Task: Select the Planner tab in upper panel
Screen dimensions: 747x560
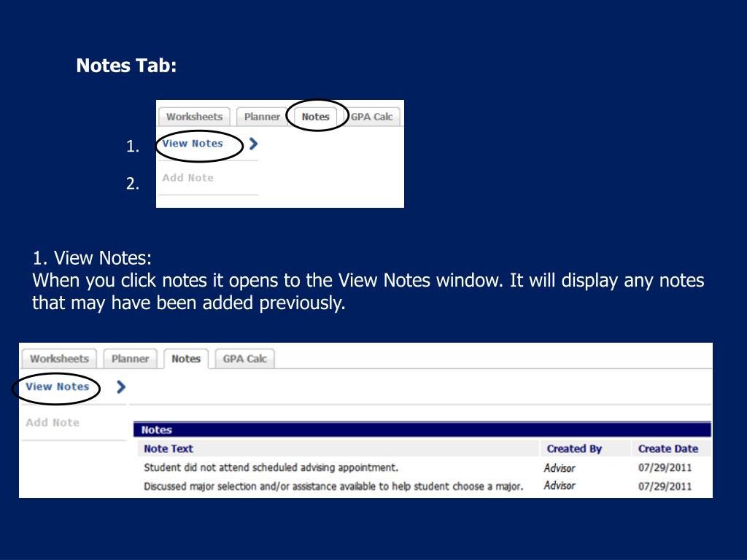Action: [262, 117]
